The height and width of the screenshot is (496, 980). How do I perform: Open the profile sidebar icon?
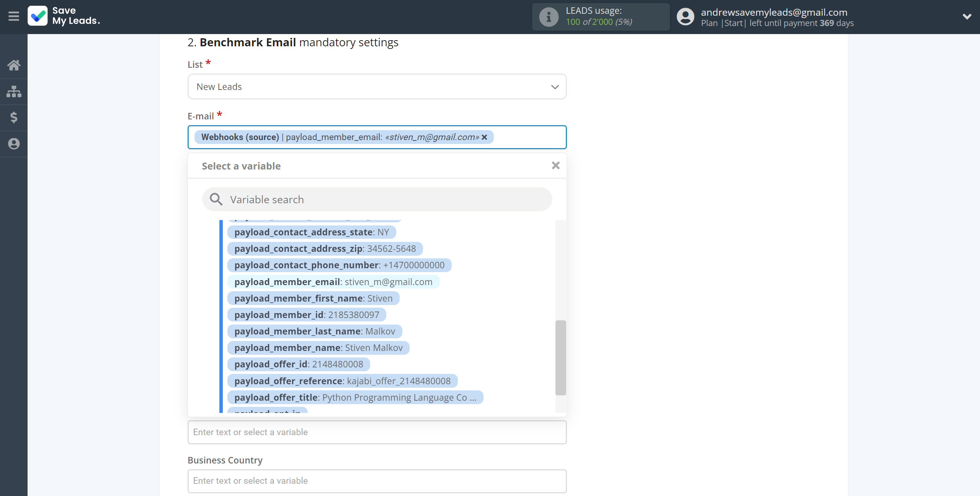click(14, 144)
